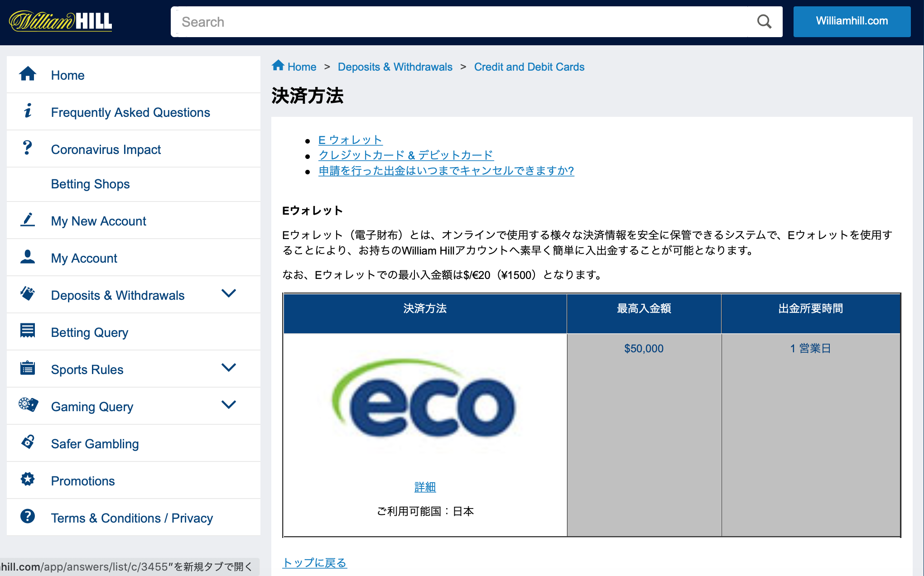Click the My Account person icon

[28, 257]
